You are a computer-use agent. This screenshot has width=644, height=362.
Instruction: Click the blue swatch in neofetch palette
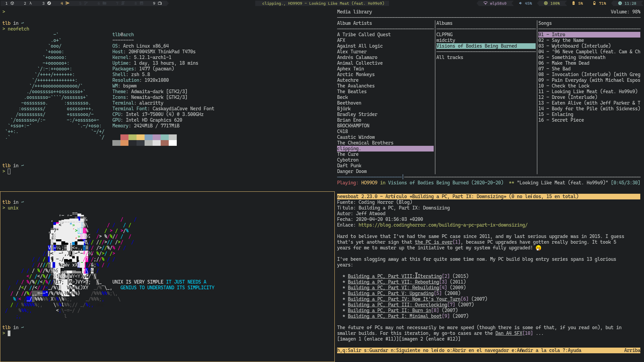[149, 137]
